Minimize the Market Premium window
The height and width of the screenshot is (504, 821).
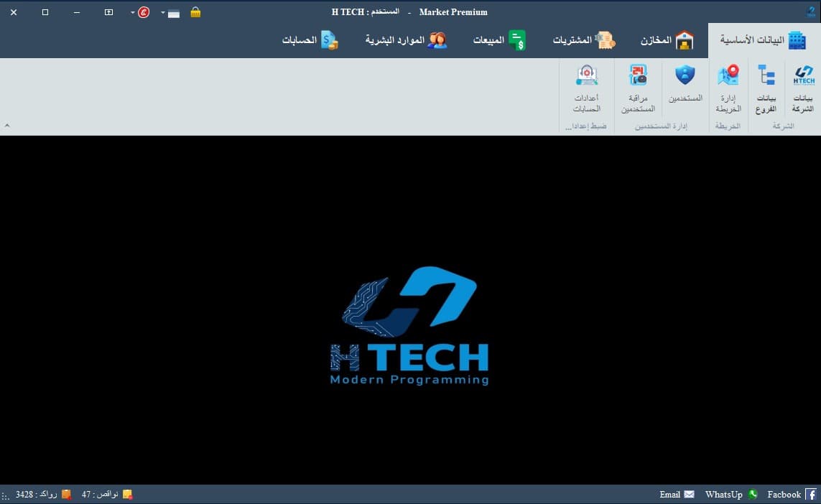pos(77,12)
